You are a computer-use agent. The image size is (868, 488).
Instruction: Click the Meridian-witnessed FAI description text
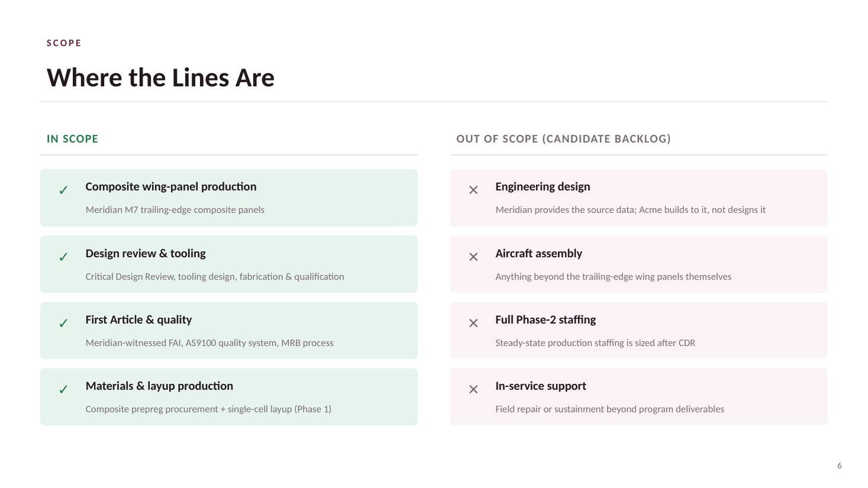pos(209,342)
